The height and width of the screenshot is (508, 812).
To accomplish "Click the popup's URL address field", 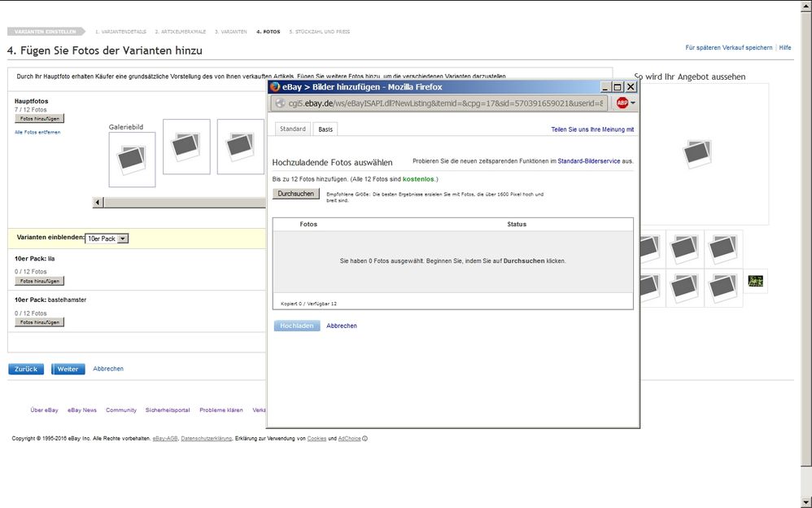I will click(x=443, y=103).
